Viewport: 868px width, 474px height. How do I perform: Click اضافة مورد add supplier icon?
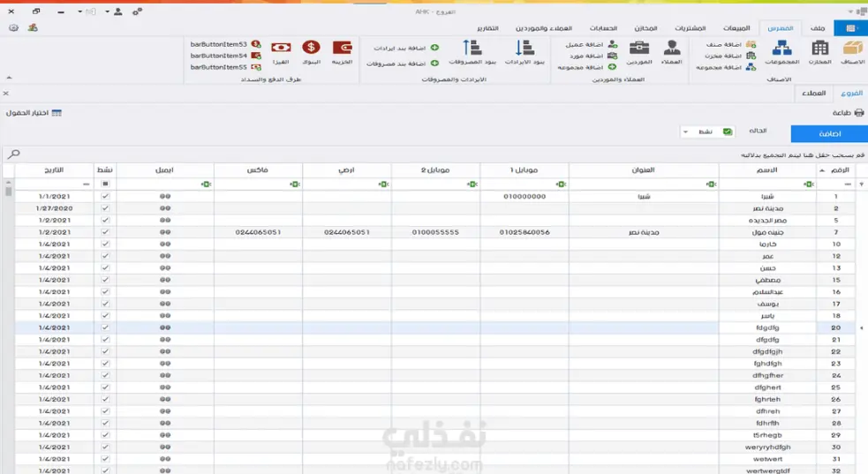point(612,56)
